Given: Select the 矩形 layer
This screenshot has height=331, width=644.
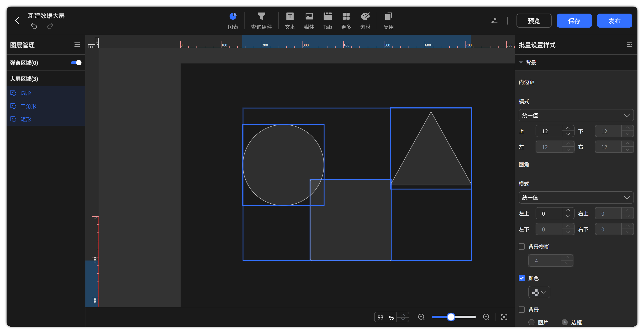Looking at the screenshot, I should (46, 119).
